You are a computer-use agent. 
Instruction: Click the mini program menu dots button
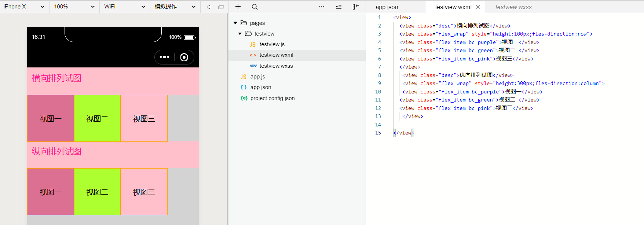164,57
